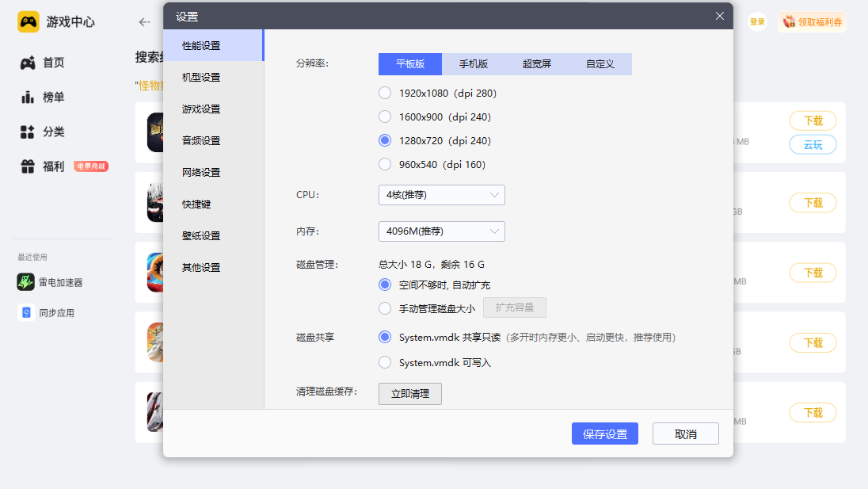This screenshot has width=868, height=489.
Task: Click the 保存设置 button
Action: coord(604,434)
